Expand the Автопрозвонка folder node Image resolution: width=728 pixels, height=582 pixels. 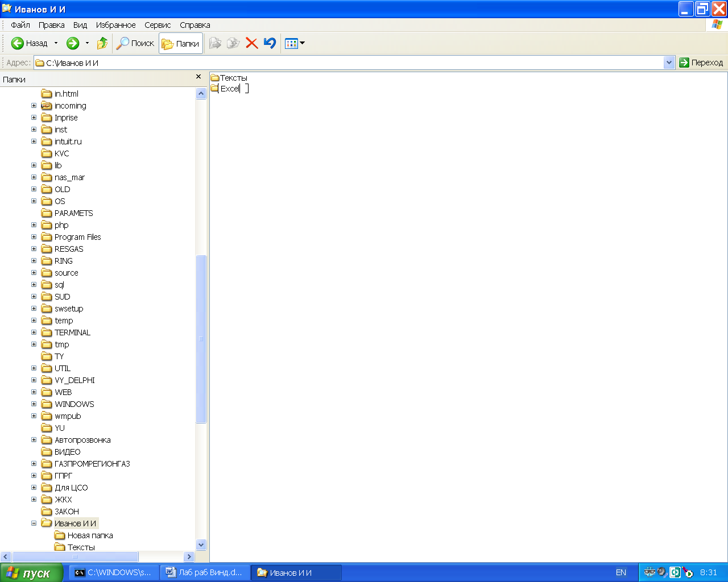tap(34, 440)
